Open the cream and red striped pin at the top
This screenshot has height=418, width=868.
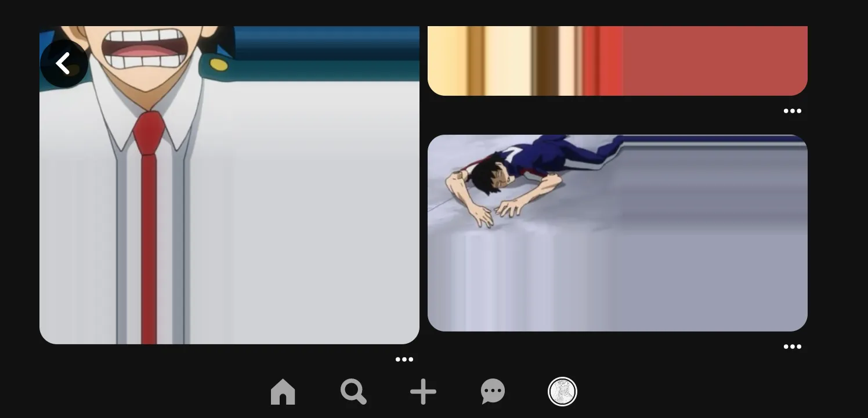click(x=617, y=61)
